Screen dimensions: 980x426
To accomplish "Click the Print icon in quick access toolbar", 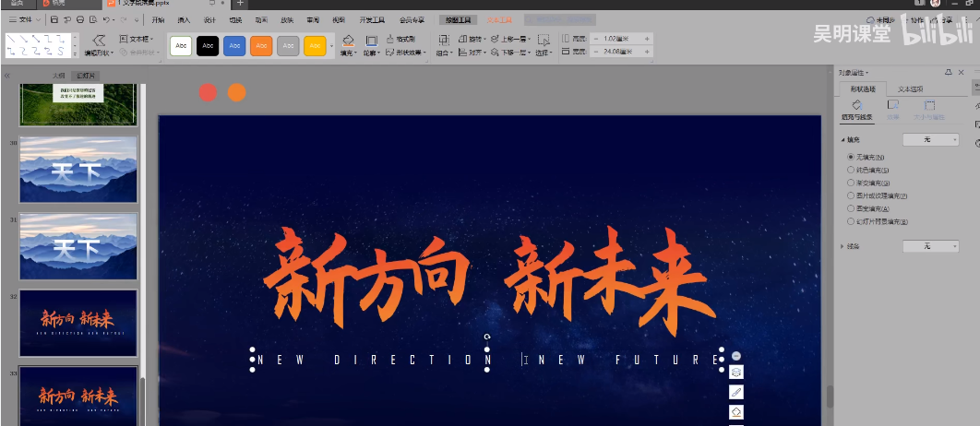I will pos(80,20).
